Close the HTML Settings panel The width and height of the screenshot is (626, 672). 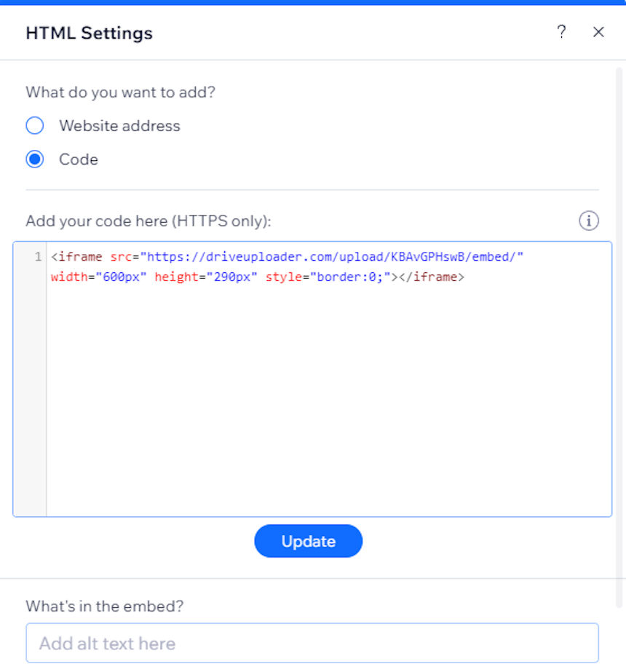coord(598,32)
